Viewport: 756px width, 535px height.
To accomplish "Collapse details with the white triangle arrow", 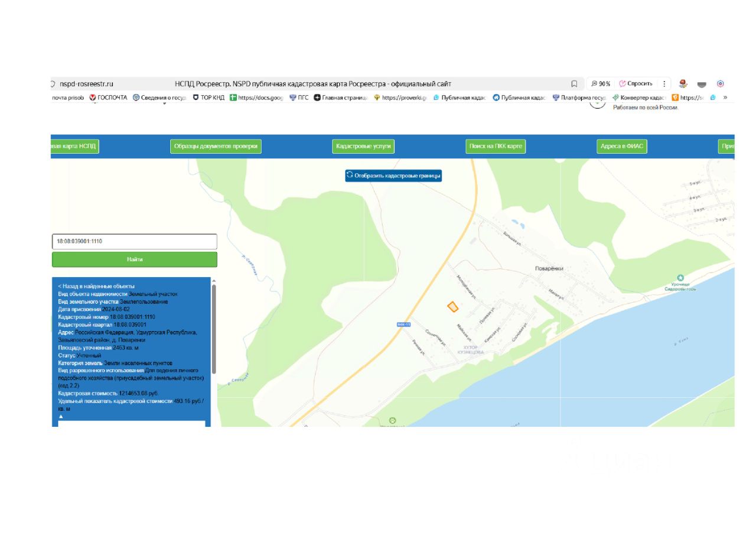I will click(60, 417).
